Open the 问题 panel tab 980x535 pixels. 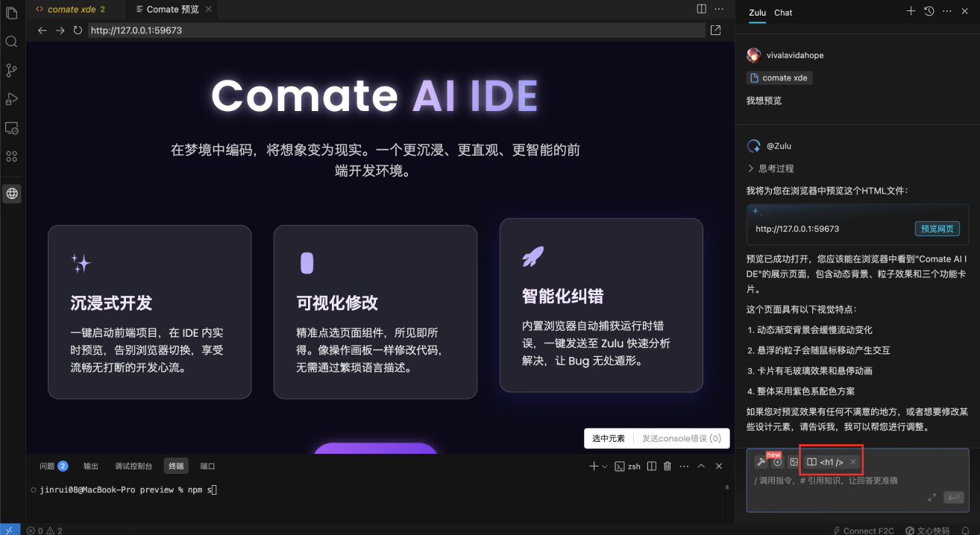(54, 466)
